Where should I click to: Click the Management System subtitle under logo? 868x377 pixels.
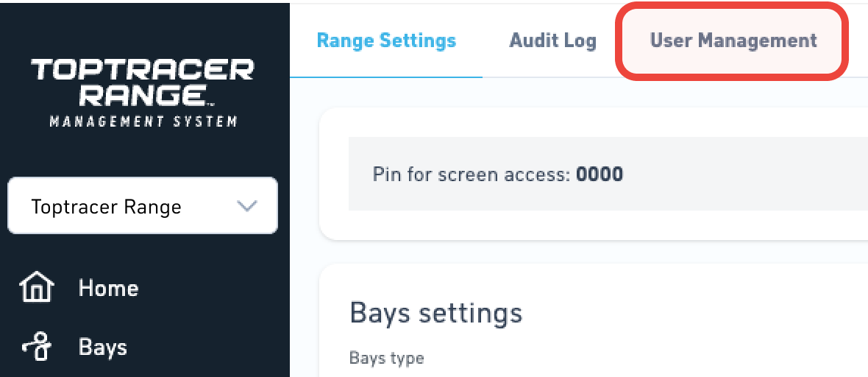click(x=143, y=121)
